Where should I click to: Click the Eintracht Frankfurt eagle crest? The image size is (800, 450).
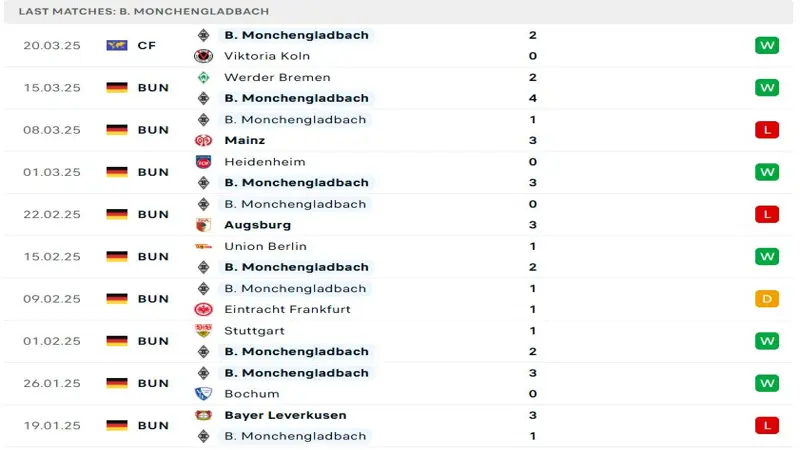(x=204, y=309)
